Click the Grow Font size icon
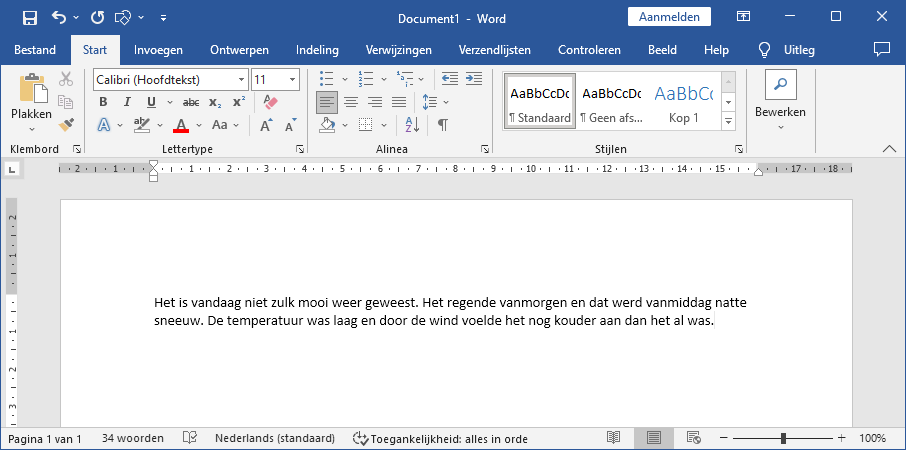Viewport: 906px width, 450px height. point(267,125)
